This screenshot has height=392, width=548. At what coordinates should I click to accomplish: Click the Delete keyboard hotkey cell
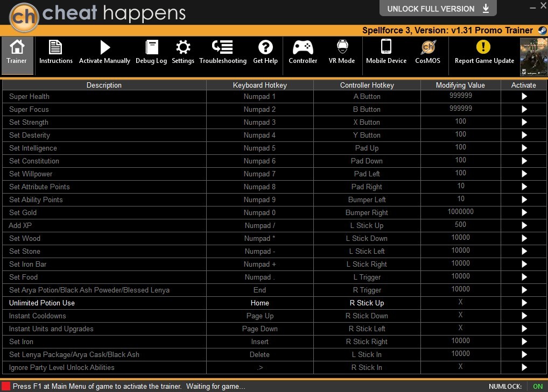[259, 355]
